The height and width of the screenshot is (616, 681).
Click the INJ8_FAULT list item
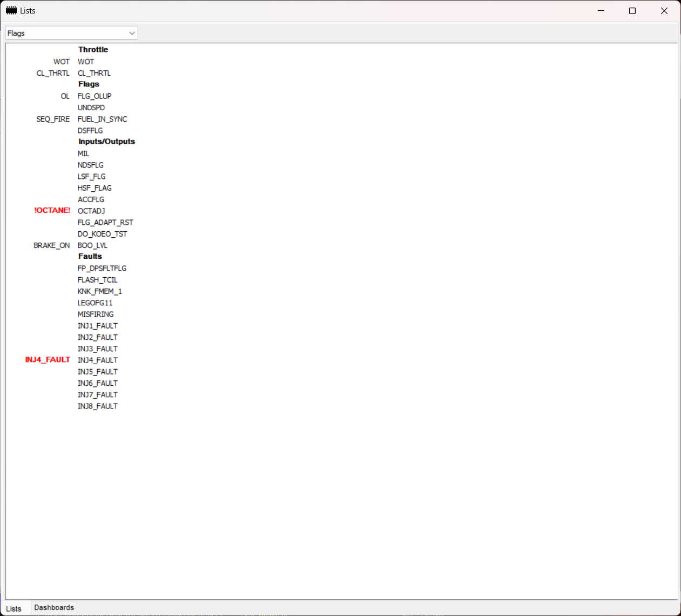point(98,406)
